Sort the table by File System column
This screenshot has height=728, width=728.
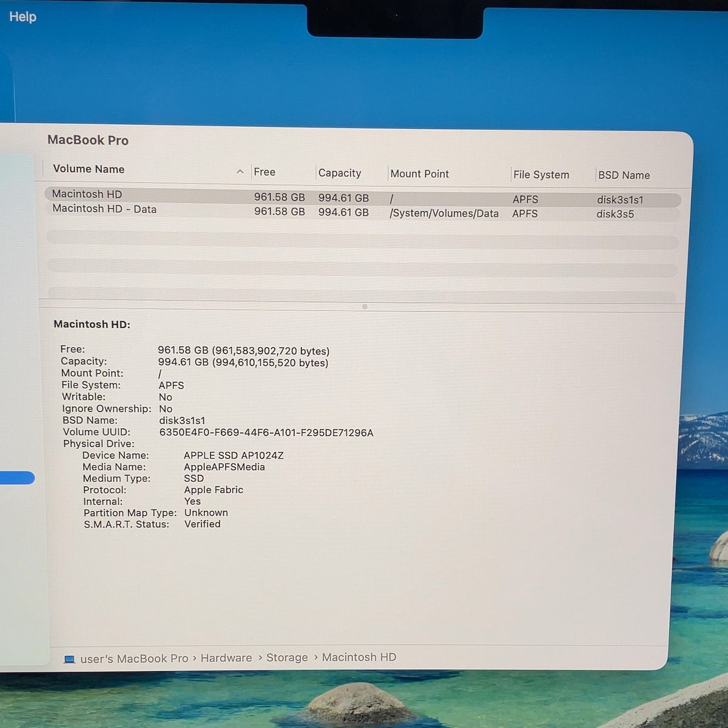tap(541, 175)
